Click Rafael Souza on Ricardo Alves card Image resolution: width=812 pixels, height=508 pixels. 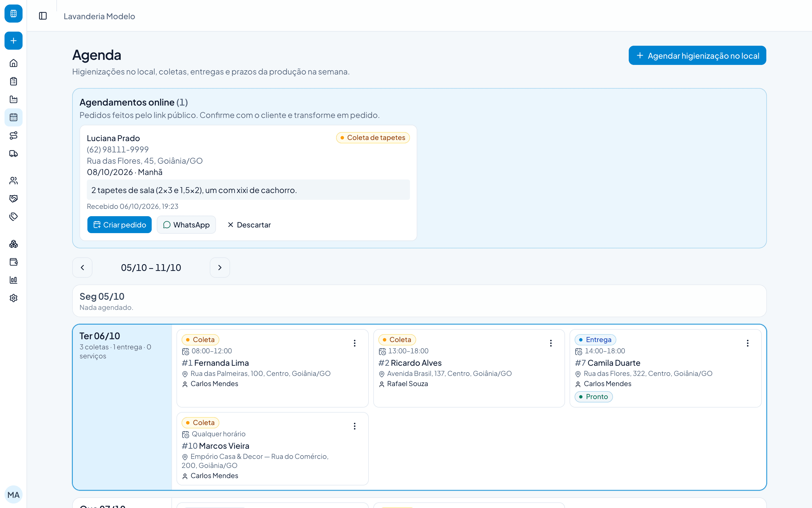click(407, 384)
